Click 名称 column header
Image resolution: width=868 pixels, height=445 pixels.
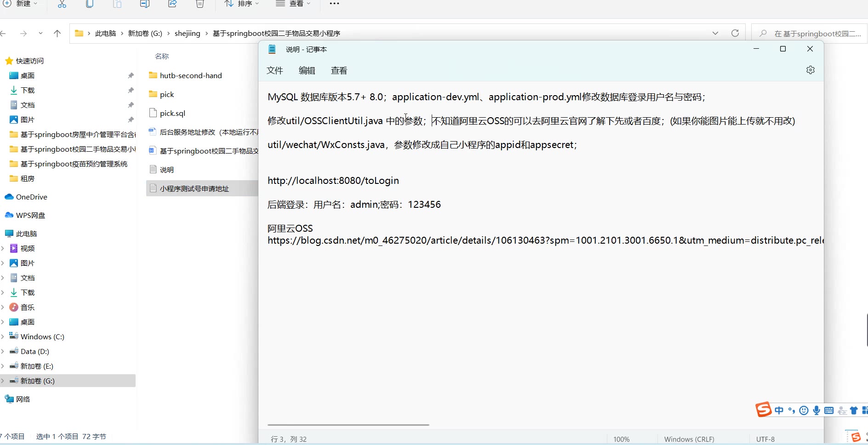pyautogui.click(x=162, y=57)
